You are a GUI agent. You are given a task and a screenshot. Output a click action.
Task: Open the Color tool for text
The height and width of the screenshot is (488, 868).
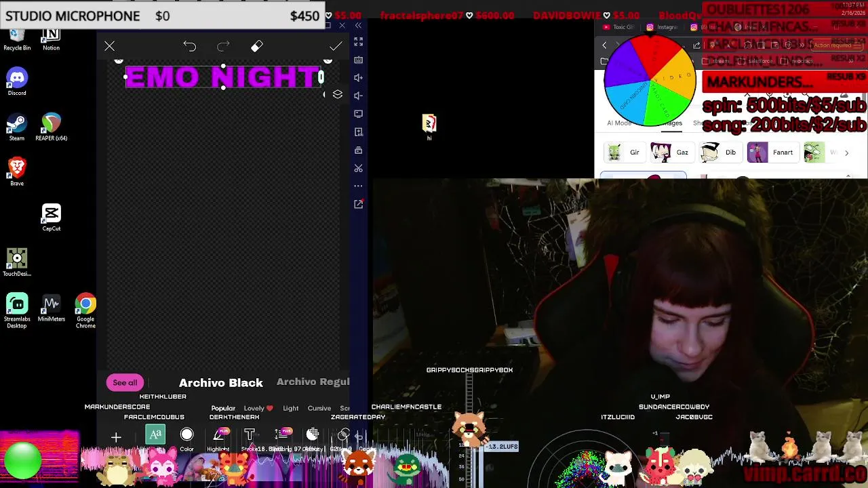click(186, 439)
